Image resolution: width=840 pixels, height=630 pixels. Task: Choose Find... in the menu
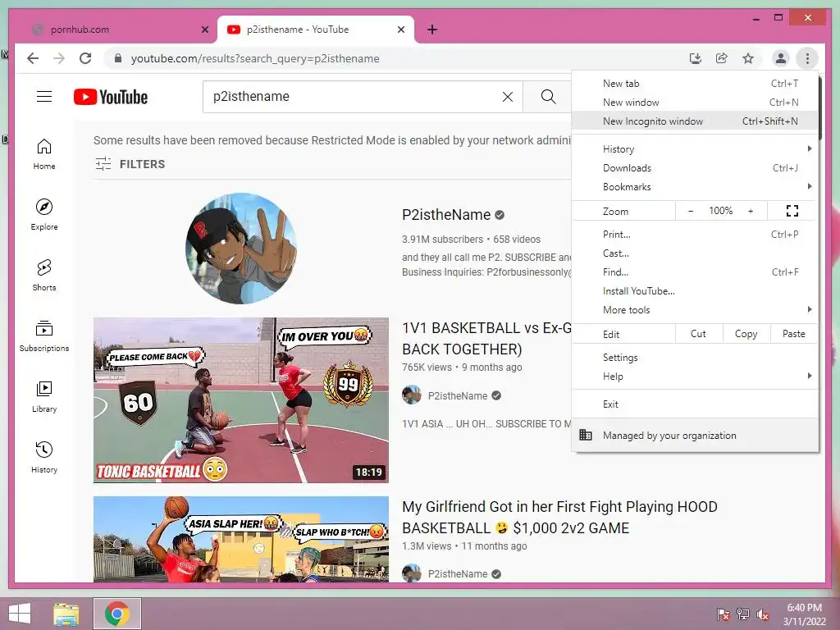pos(695,272)
